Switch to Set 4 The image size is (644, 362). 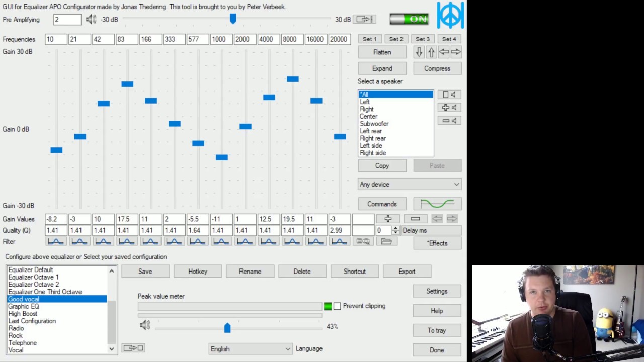coord(449,39)
